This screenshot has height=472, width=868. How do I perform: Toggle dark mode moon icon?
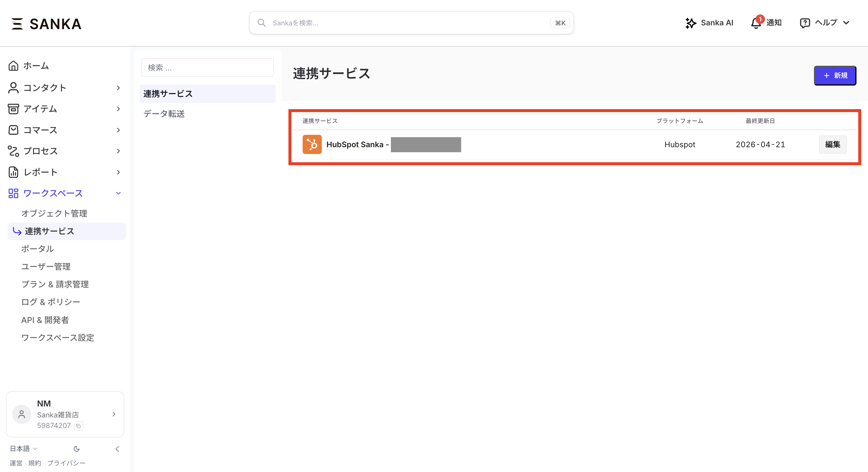76,449
